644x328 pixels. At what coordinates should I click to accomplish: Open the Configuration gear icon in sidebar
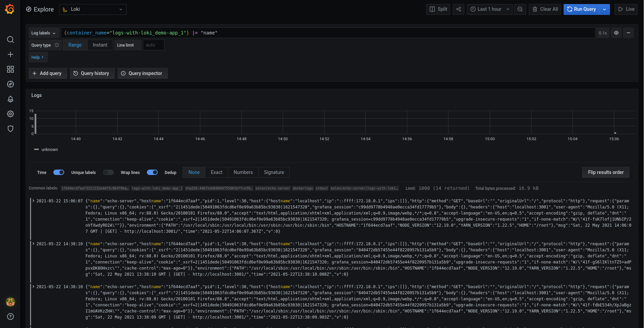point(10,114)
